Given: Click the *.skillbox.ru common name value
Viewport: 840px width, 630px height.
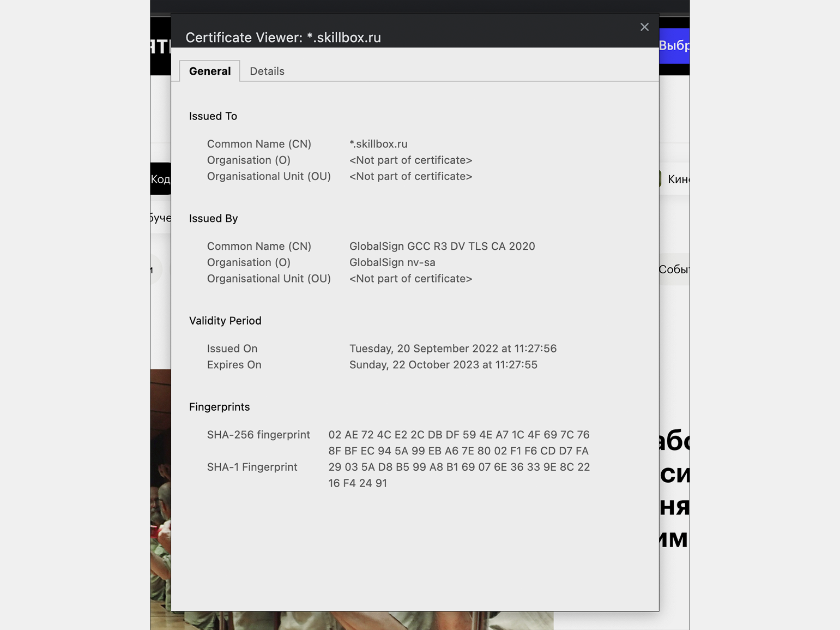Looking at the screenshot, I should (x=378, y=144).
